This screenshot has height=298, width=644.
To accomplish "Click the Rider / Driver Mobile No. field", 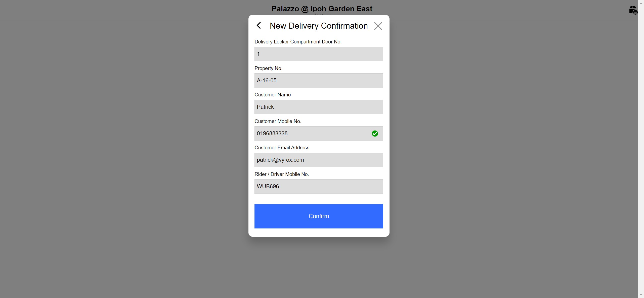I will pos(318,186).
